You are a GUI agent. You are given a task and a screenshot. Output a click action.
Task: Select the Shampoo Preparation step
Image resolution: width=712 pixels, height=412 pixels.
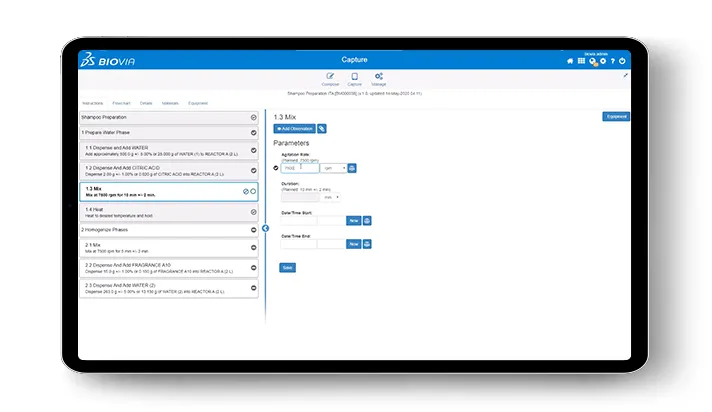(169, 118)
